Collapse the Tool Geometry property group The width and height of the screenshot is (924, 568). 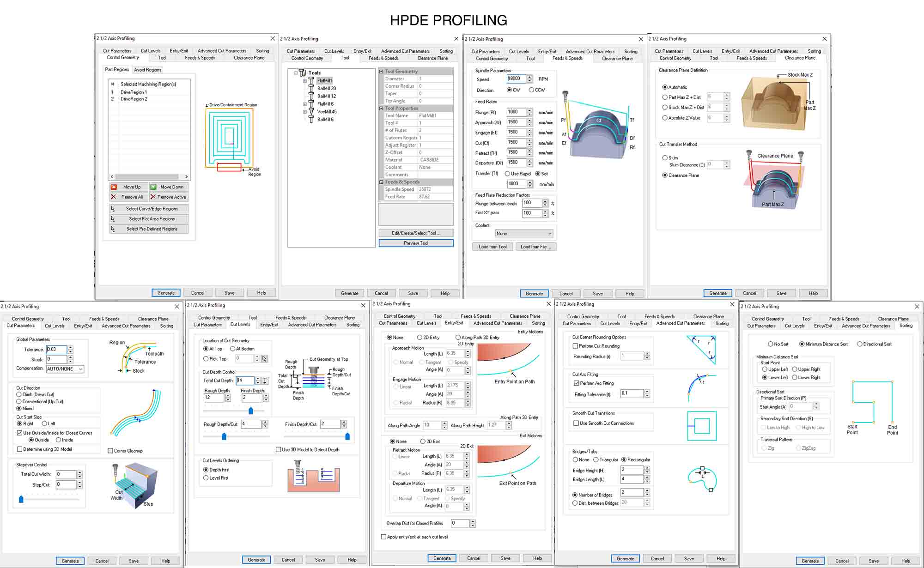382,72
